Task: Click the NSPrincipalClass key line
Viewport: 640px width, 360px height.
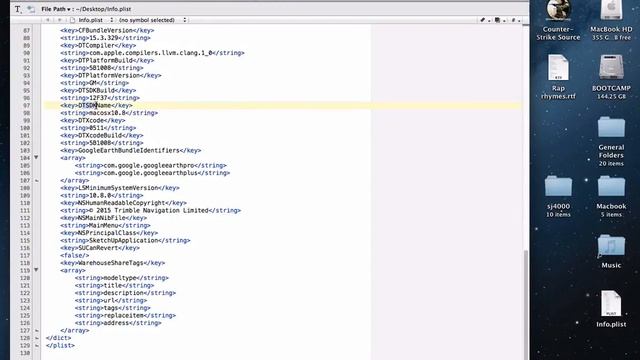Action: coord(109,233)
